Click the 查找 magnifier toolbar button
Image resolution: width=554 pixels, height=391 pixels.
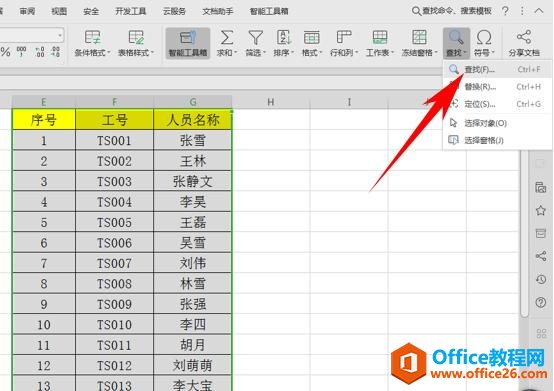point(456,43)
